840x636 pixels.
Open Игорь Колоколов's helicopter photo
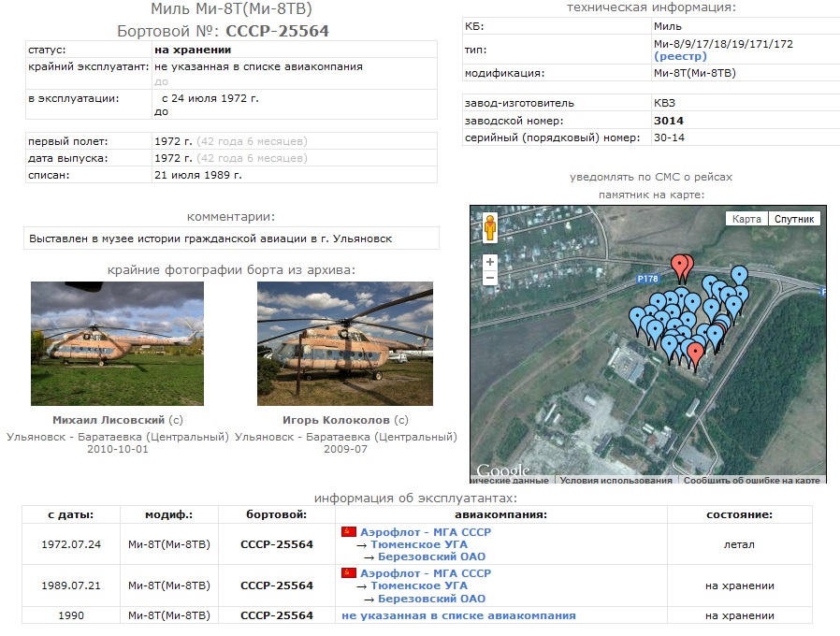click(x=344, y=343)
